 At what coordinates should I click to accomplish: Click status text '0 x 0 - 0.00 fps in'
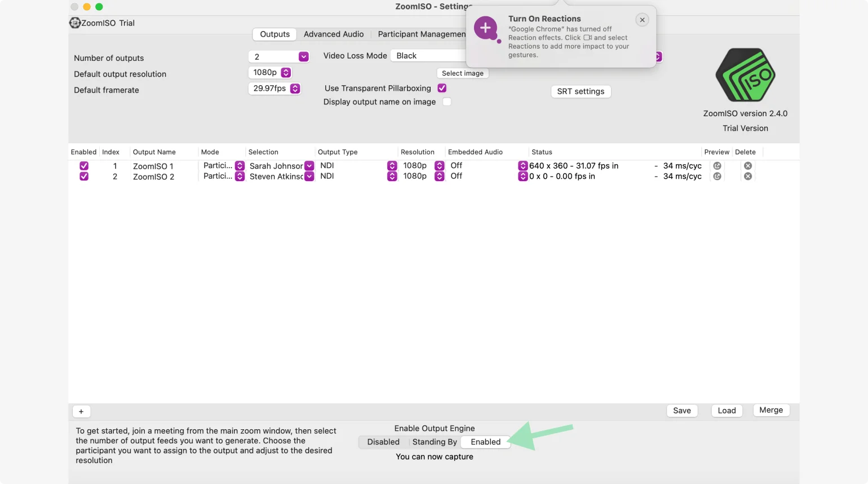[x=562, y=176]
